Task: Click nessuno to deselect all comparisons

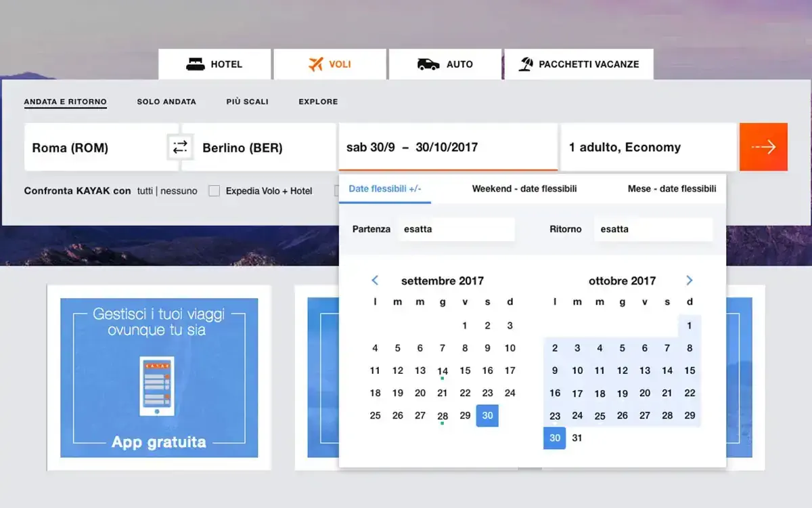Action: pos(179,191)
